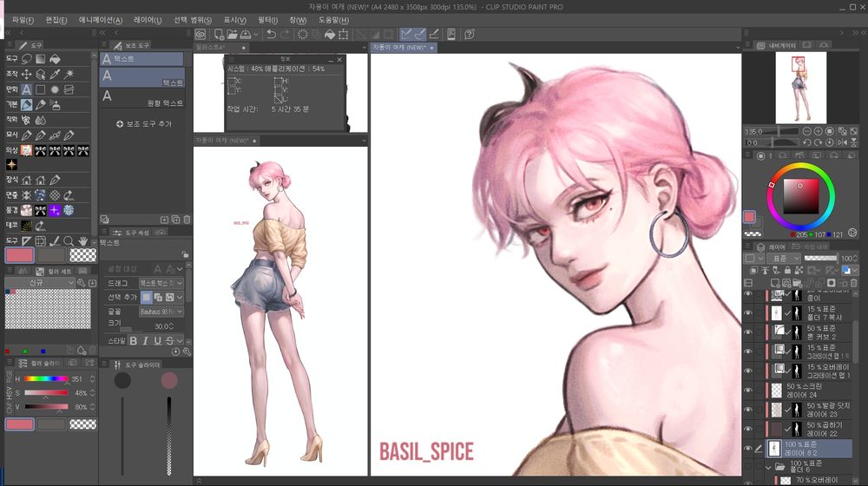
Task: Switch to the 내비게이터 panel tab
Action: (x=779, y=45)
